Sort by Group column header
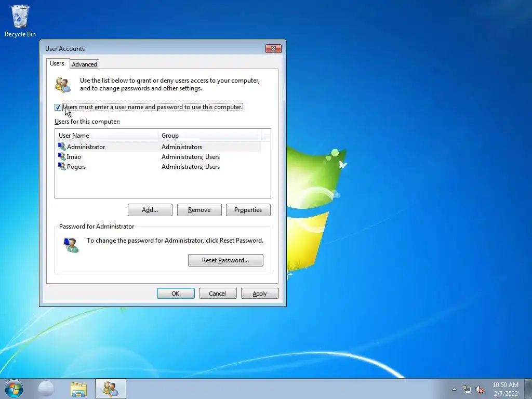 coord(210,136)
